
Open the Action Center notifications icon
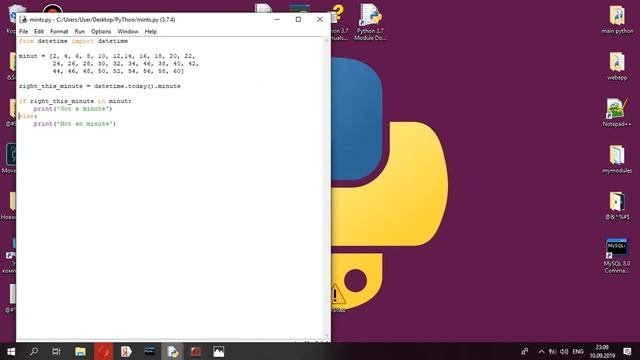click(x=627, y=351)
